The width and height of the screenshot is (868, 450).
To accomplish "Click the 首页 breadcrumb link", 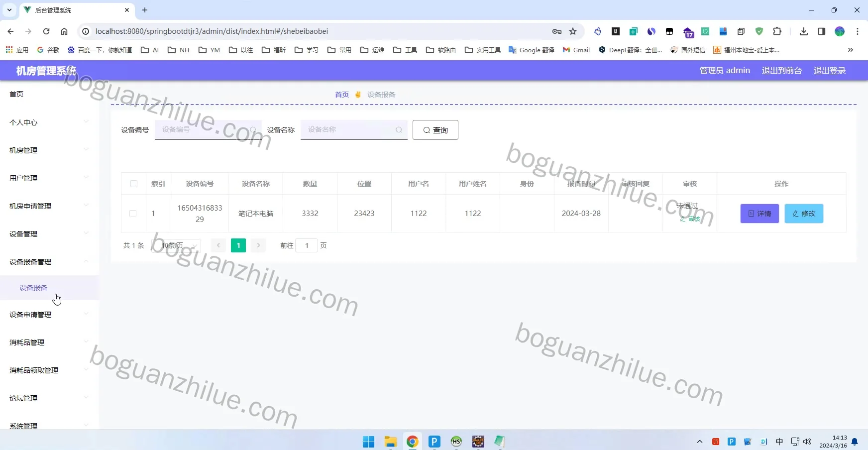I will (342, 95).
